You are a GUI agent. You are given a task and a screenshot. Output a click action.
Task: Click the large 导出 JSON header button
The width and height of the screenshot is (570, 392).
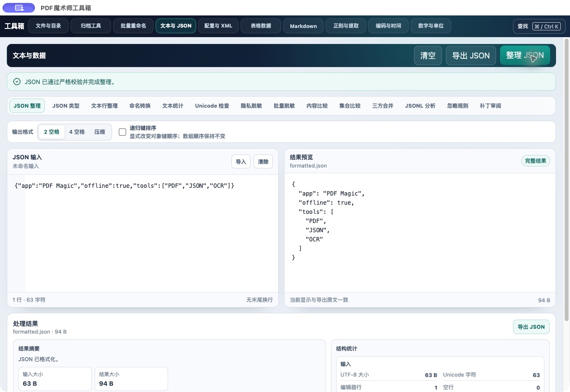pos(471,56)
